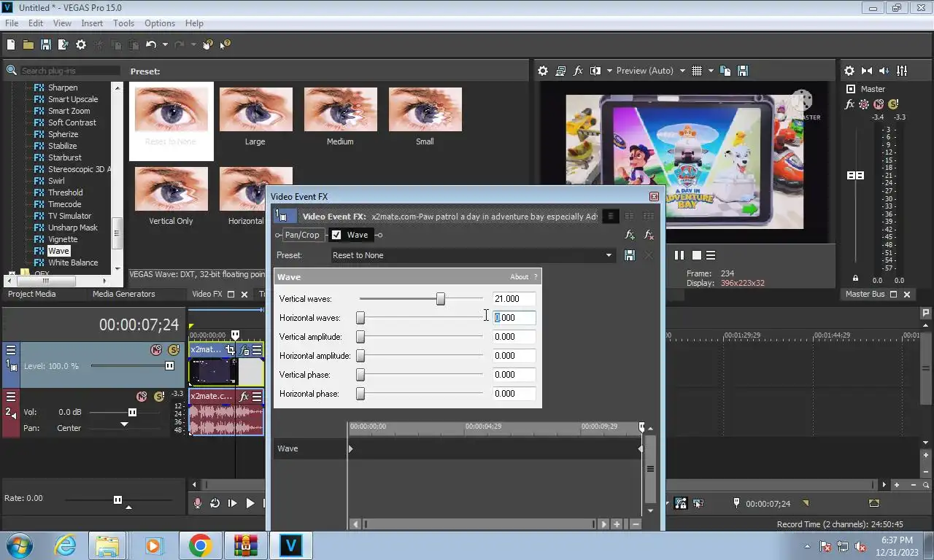Solo video track 1
The image size is (934, 560).
174,350
